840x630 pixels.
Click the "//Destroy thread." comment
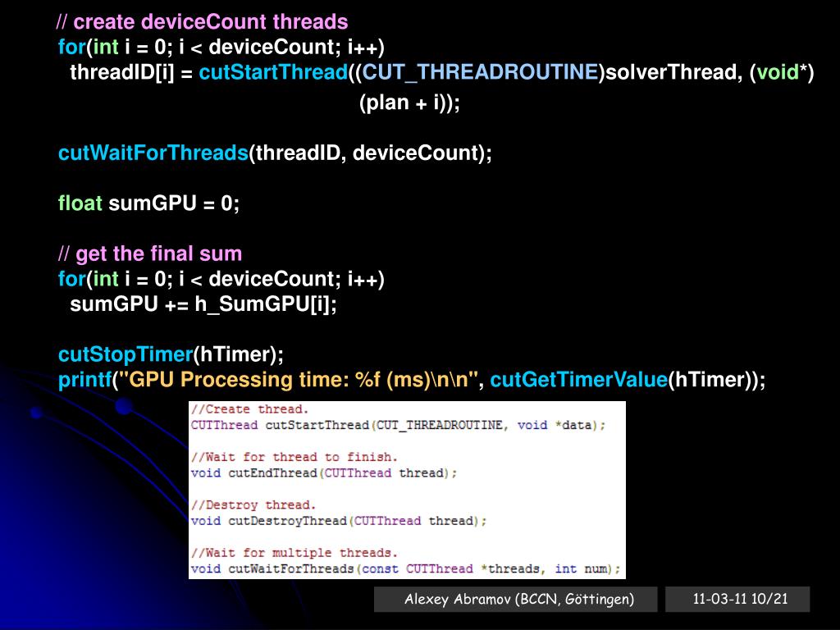[x=253, y=505]
